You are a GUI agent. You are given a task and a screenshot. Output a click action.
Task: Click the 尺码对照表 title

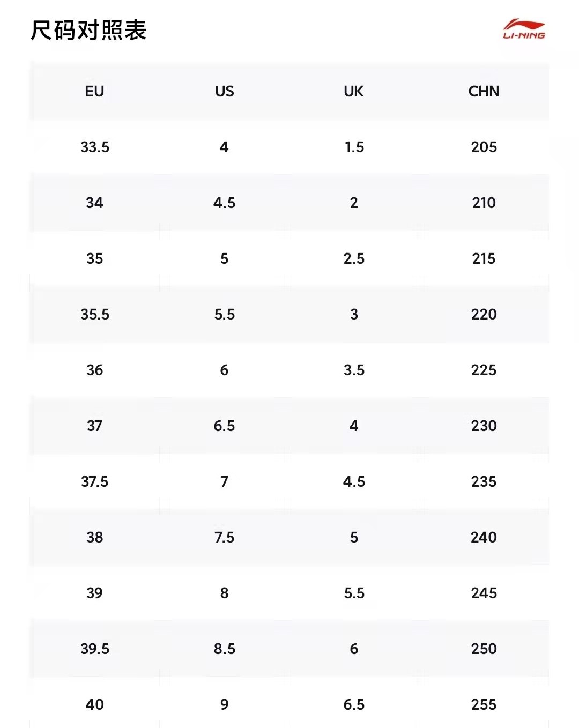(x=88, y=31)
